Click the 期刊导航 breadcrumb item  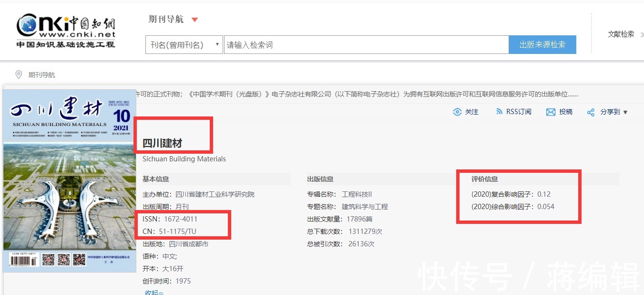41,75
